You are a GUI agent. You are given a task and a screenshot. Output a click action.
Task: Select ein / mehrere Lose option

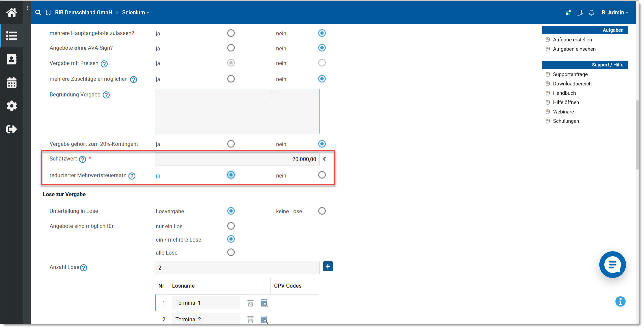(x=231, y=239)
